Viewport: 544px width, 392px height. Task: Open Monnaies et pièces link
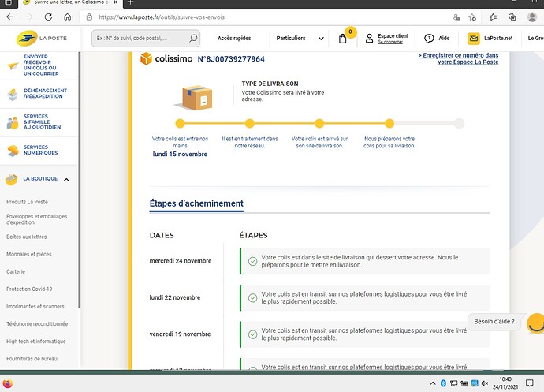29,254
